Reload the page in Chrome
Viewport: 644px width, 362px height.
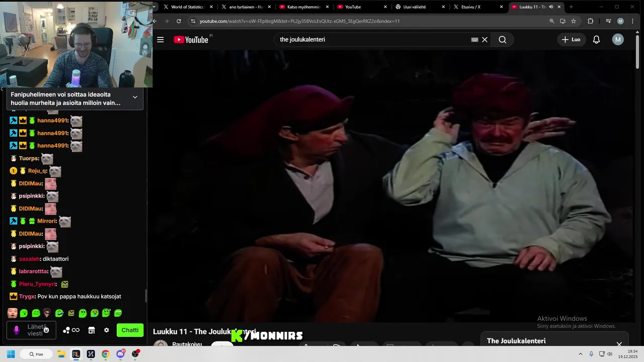coord(179,21)
